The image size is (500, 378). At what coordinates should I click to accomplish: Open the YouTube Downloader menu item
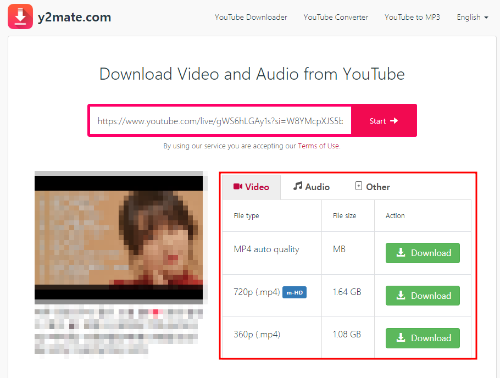(251, 17)
